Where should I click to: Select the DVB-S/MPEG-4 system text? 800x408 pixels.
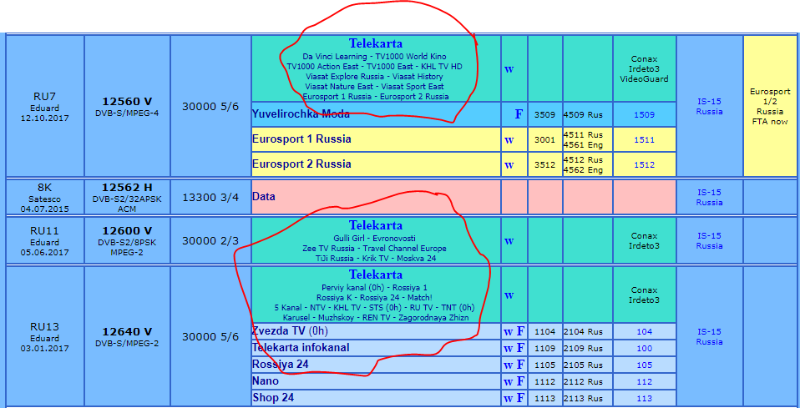(x=127, y=113)
